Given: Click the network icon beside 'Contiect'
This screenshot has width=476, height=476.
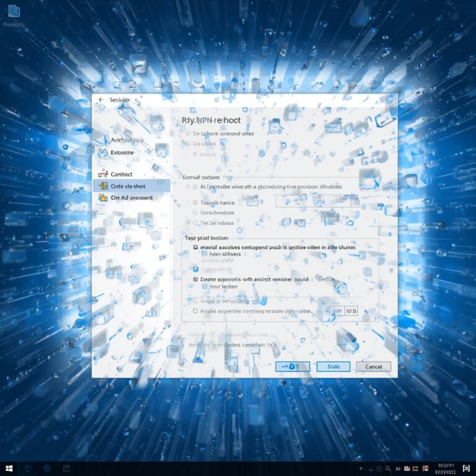Looking at the screenshot, I should coord(104,174).
